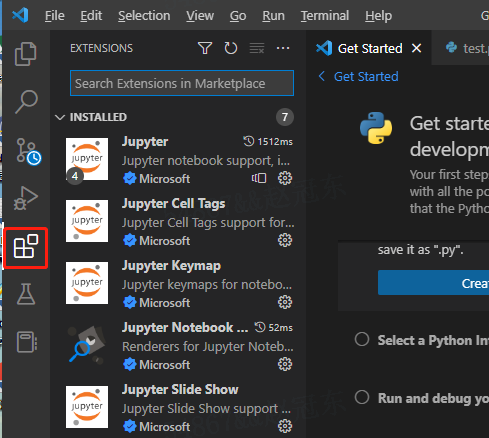Go back via the Get Started chevron

(x=322, y=76)
